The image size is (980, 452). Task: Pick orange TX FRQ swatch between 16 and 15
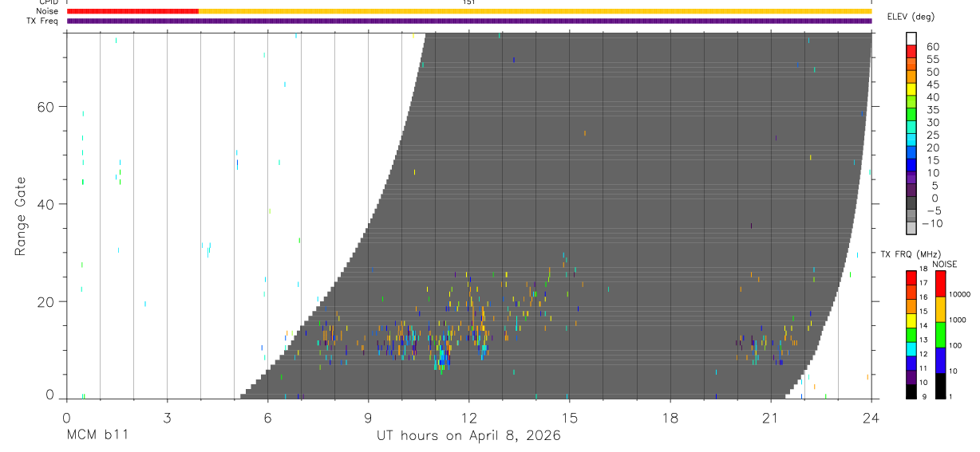[911, 305]
